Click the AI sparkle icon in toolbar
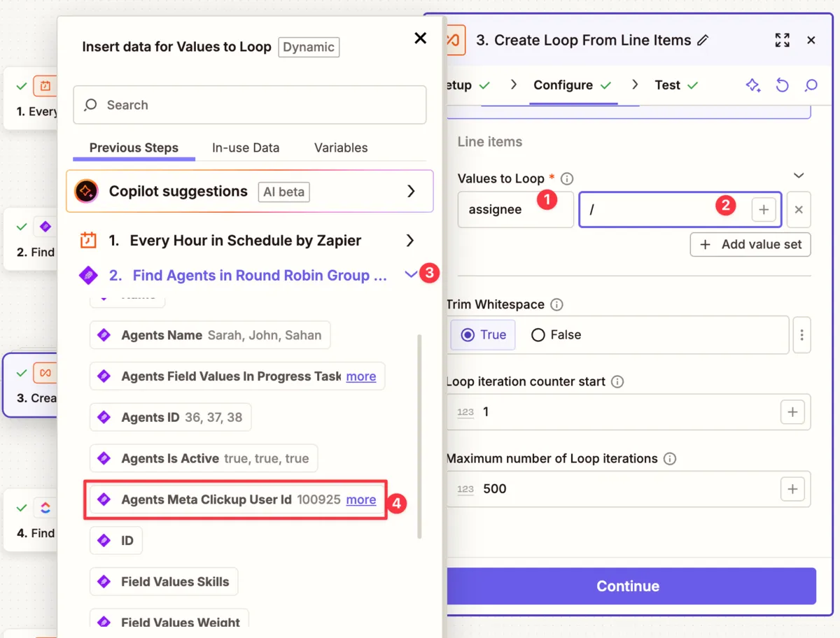The height and width of the screenshot is (638, 840). pos(752,85)
